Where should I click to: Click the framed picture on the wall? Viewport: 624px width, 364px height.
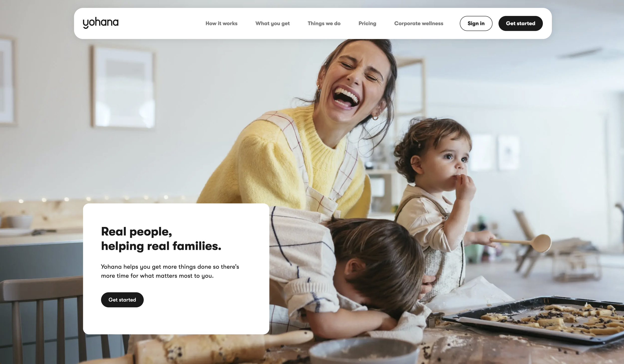(x=123, y=87)
